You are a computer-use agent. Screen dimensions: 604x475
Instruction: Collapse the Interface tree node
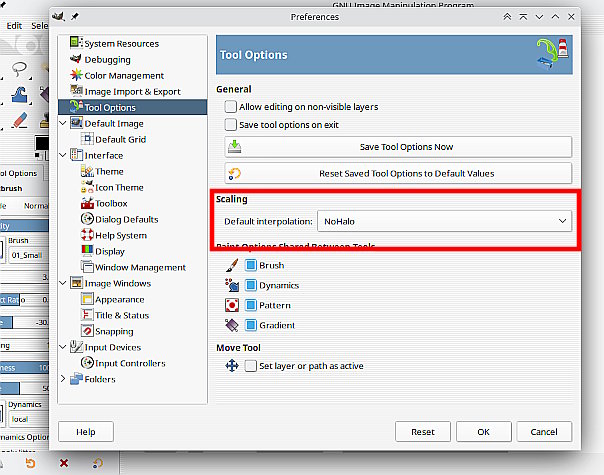point(63,155)
